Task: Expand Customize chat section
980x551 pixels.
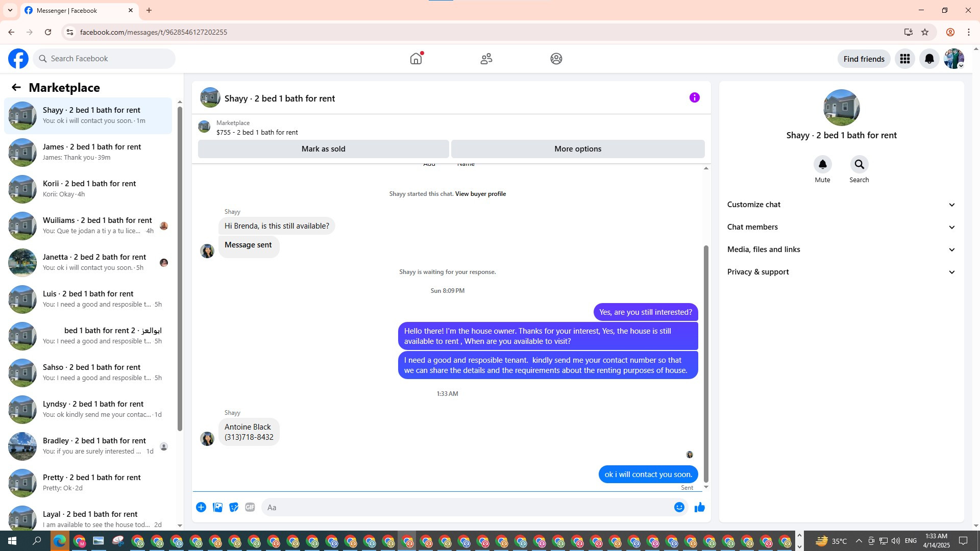Action: [841, 205]
